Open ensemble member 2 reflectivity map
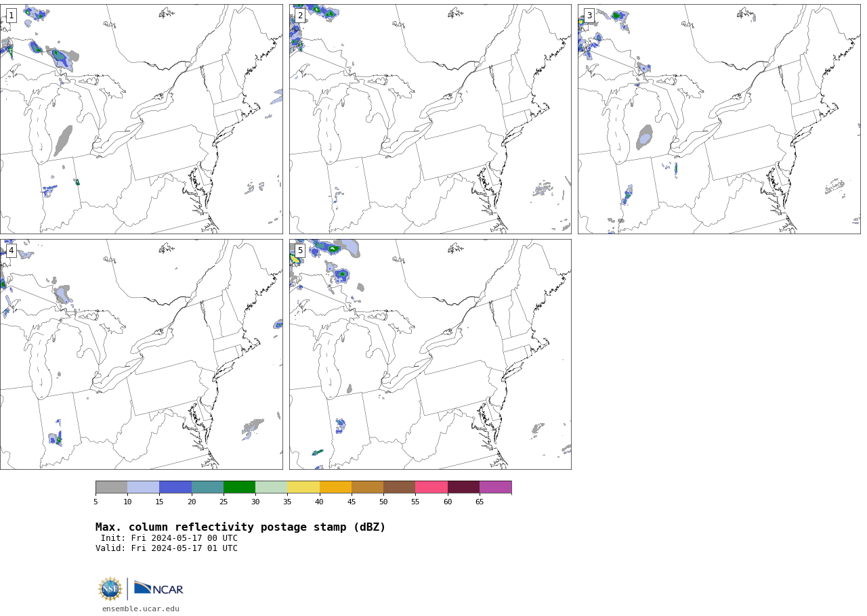 click(x=430, y=119)
